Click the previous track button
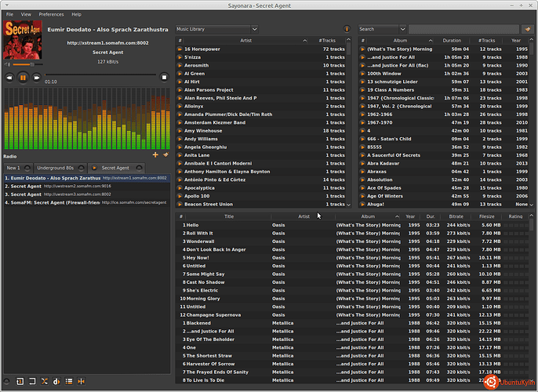 coord(9,78)
